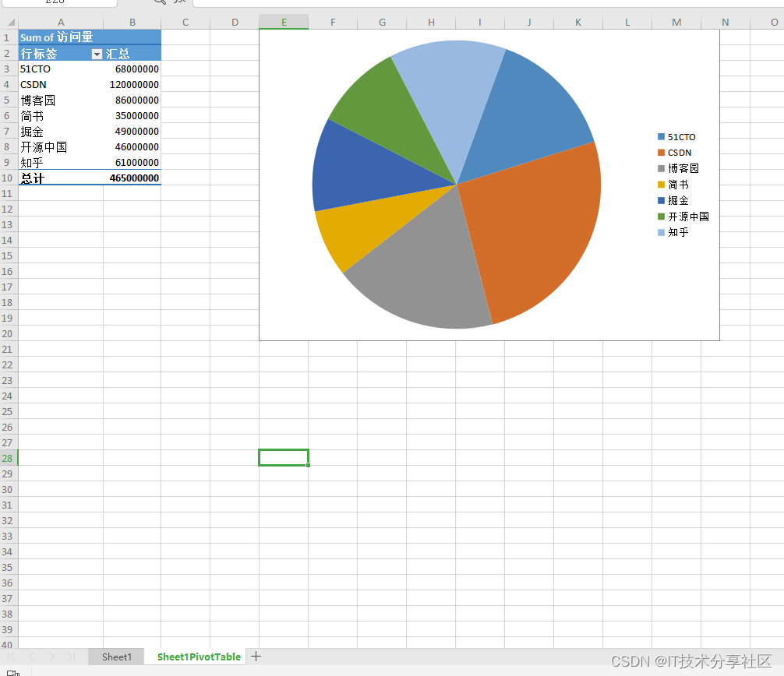
Task: Click the 简书 legend color marker
Action: coord(661,185)
